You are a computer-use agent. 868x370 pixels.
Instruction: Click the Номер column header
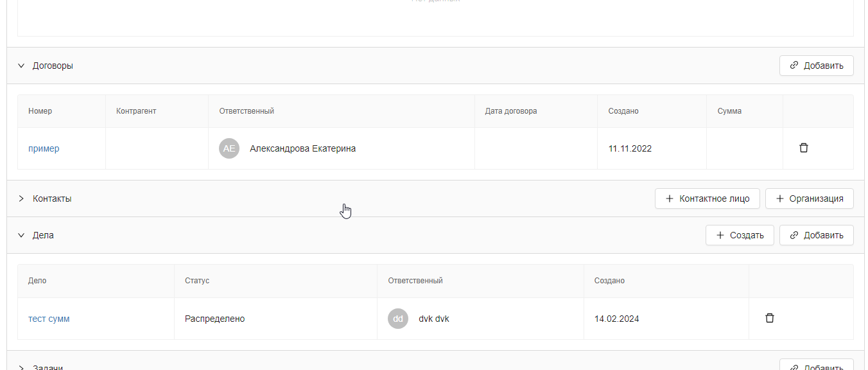[x=40, y=111]
